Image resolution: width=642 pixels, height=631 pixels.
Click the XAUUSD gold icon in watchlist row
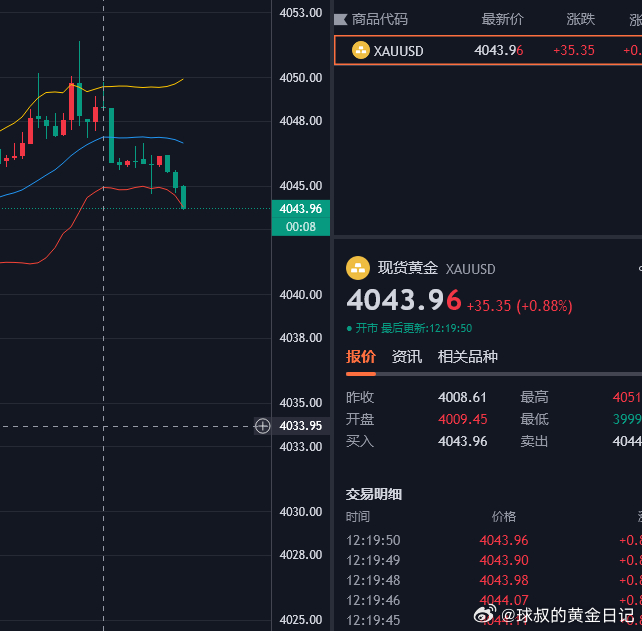[361, 50]
